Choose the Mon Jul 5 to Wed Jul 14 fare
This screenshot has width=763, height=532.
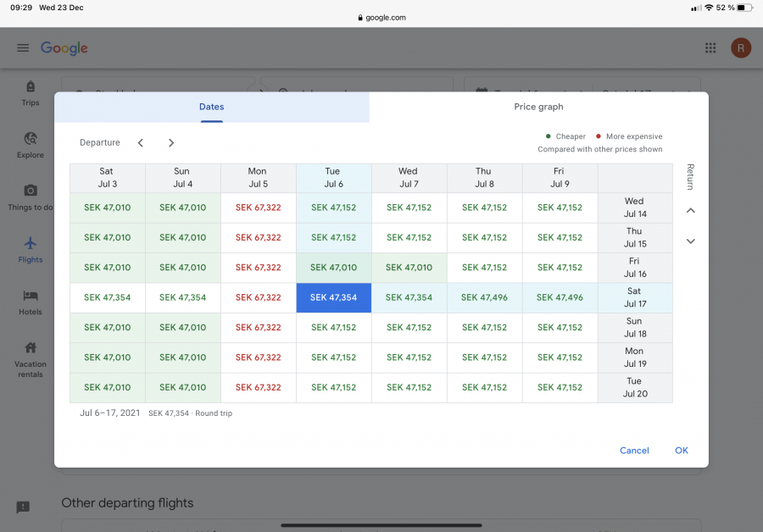tap(258, 208)
